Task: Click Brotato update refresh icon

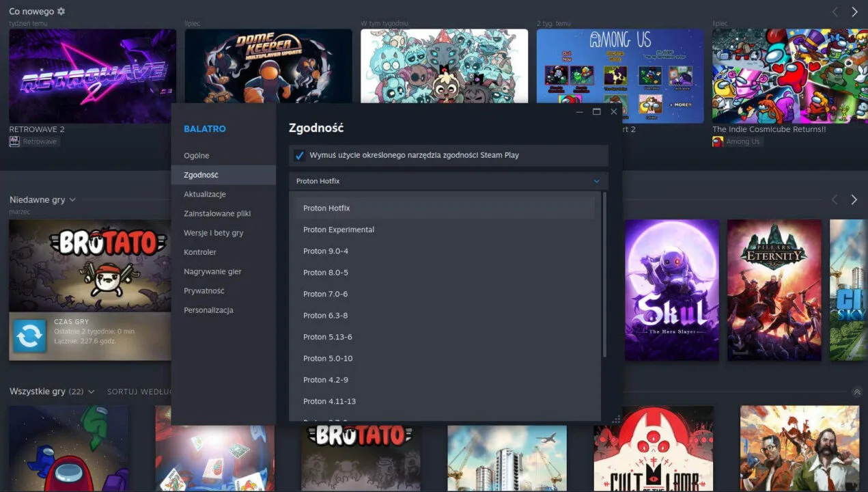Action: [30, 336]
